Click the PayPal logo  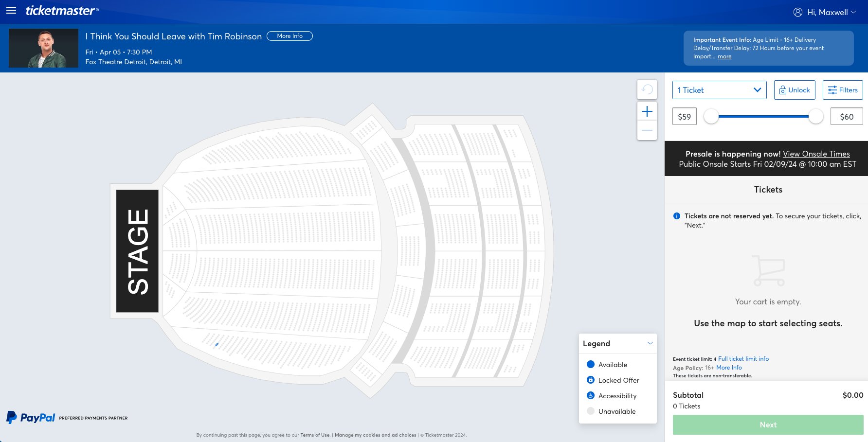point(31,417)
